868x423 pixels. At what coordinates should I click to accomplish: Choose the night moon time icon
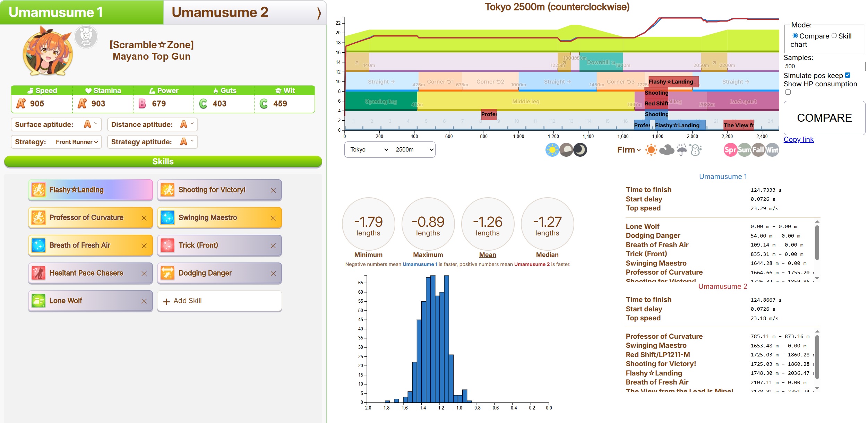tap(580, 150)
